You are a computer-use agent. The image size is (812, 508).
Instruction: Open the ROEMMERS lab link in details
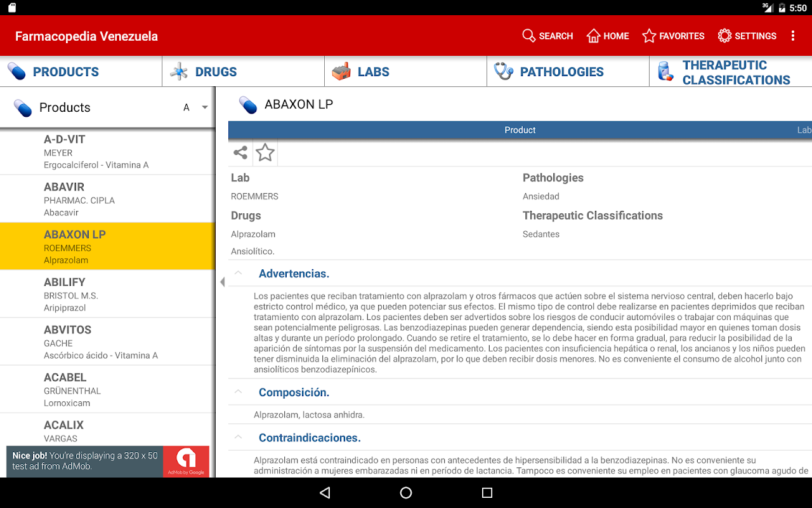pyautogui.click(x=254, y=196)
